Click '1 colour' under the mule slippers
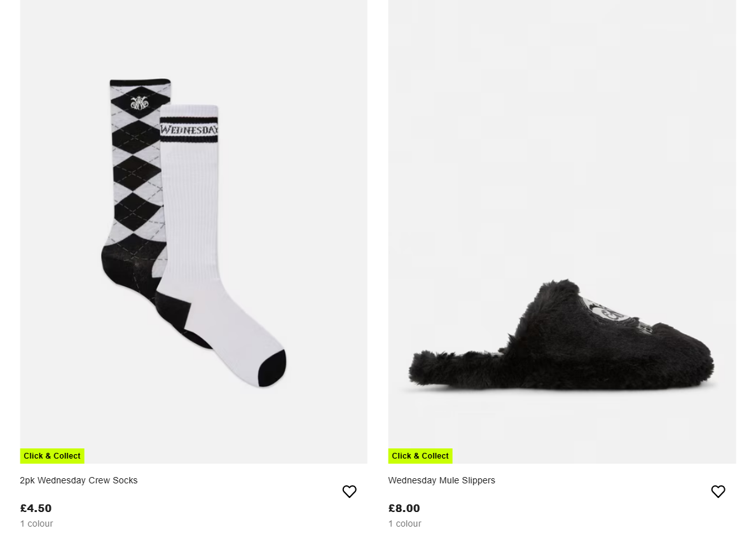The image size is (756, 540). point(405,523)
